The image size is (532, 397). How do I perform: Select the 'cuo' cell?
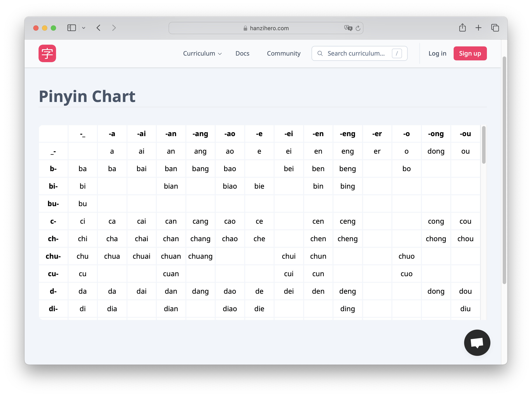pos(406,274)
